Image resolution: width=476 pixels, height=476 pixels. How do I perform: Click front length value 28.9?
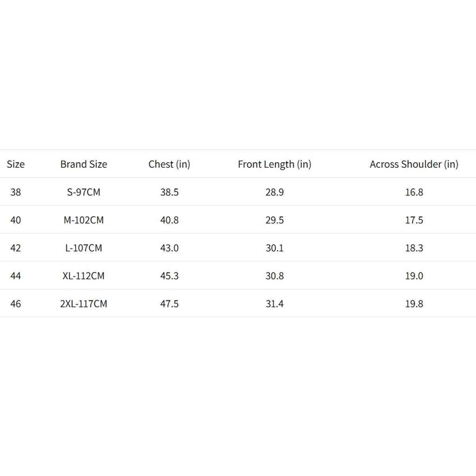click(x=274, y=192)
